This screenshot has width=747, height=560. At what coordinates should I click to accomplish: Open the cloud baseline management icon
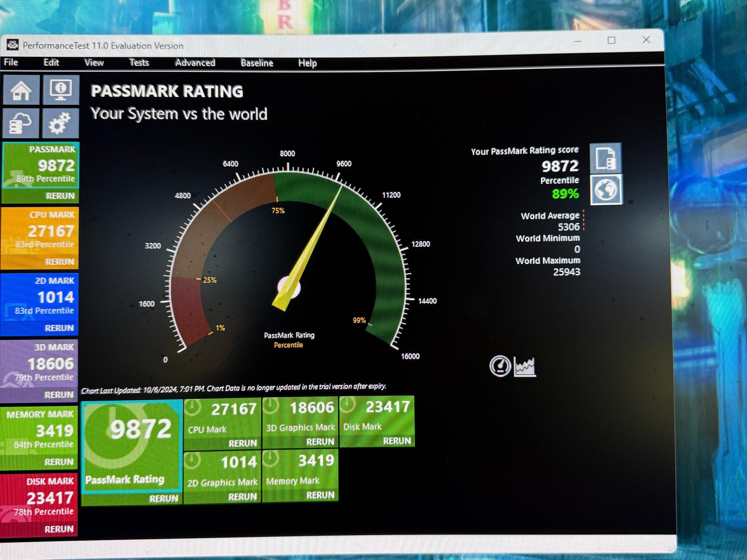(20, 123)
